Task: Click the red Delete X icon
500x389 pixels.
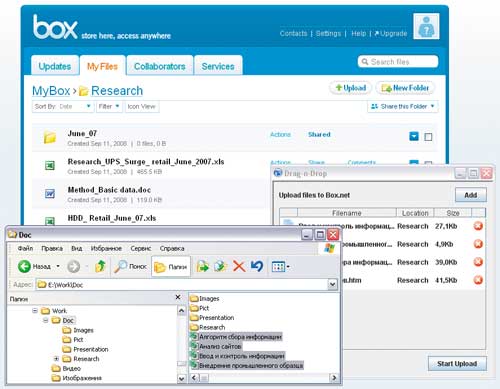Action: pos(239,266)
